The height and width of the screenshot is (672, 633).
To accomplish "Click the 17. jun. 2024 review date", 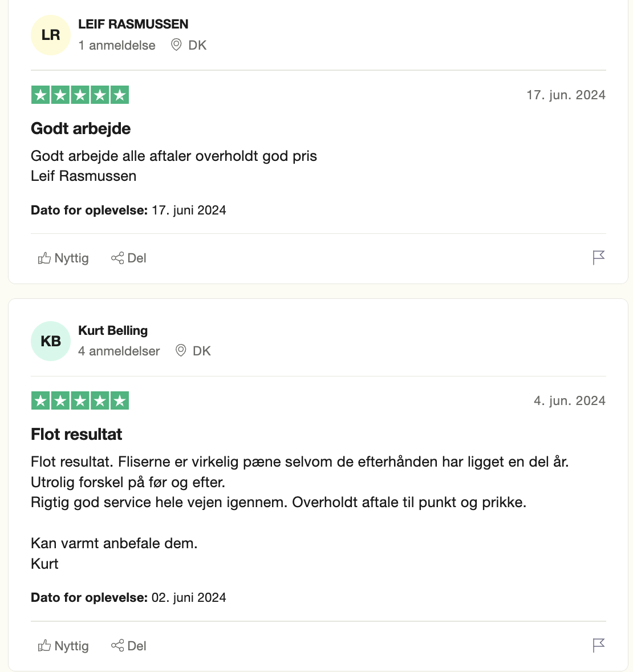I will [566, 95].
